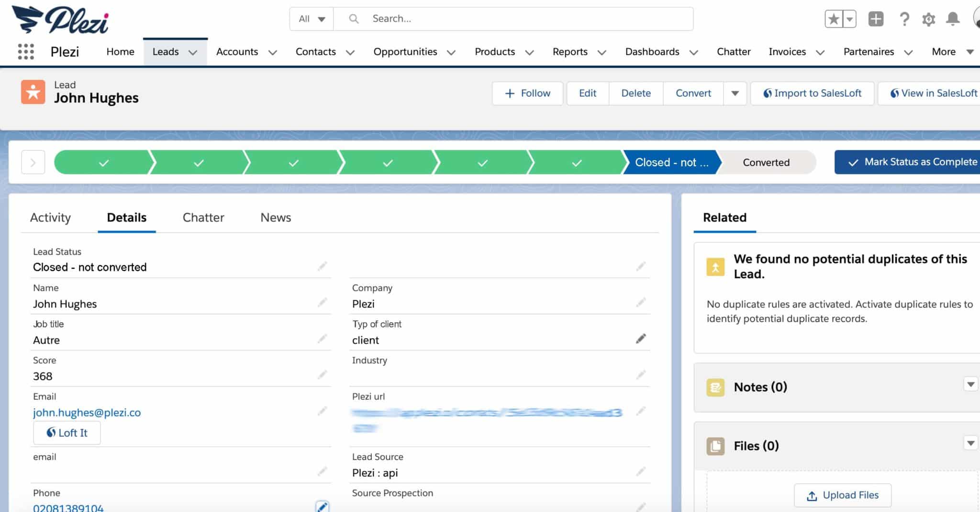Open the More navigation menu
Image resolution: width=980 pixels, height=512 pixels.
click(952, 52)
